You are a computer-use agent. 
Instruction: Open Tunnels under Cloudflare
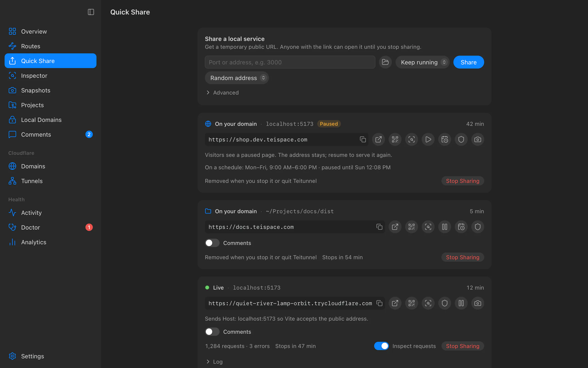point(51,181)
